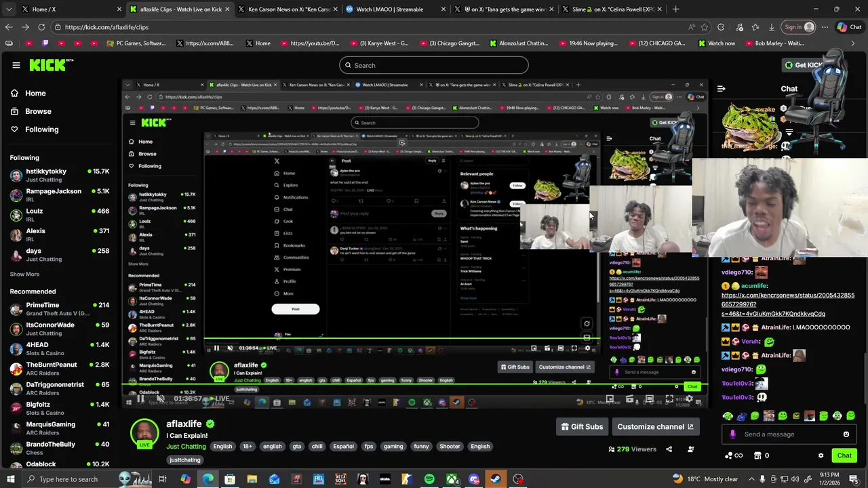Click Customize channel button
Image resolution: width=868 pixels, height=488 pixels.
[x=655, y=427]
